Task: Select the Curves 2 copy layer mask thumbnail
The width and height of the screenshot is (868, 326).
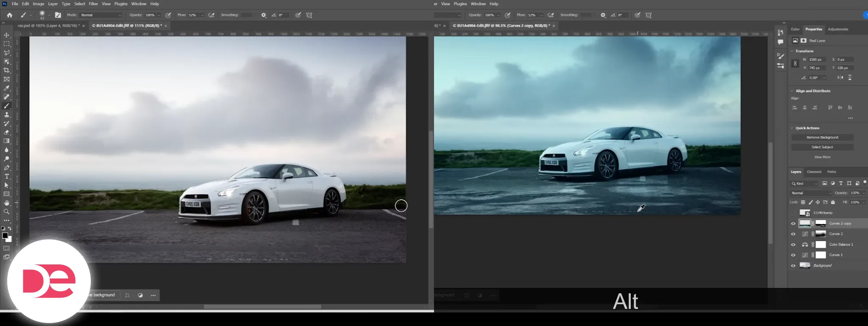Action: click(821, 223)
